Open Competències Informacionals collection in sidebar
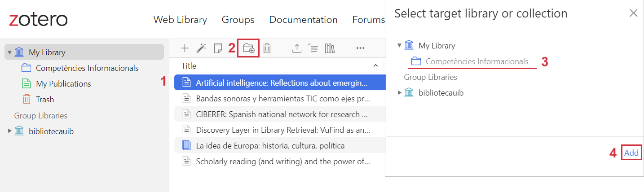The width and height of the screenshot is (644, 192). point(87,68)
